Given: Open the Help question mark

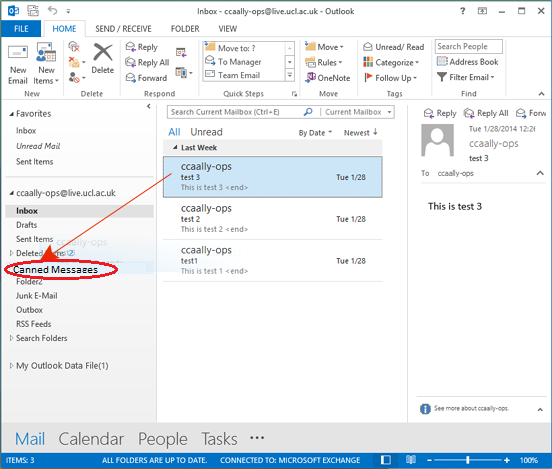Looking at the screenshot, I should click(463, 11).
